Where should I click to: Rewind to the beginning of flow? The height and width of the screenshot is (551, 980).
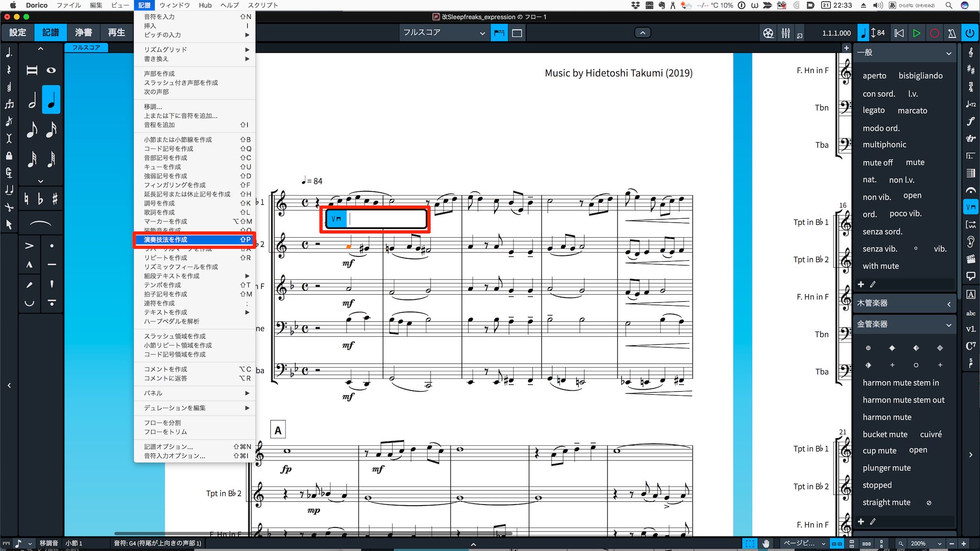pos(899,33)
